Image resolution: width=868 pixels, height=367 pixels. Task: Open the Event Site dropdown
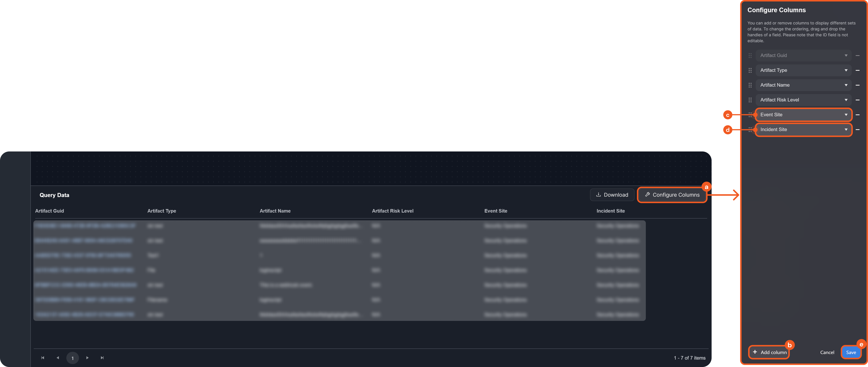(803, 115)
